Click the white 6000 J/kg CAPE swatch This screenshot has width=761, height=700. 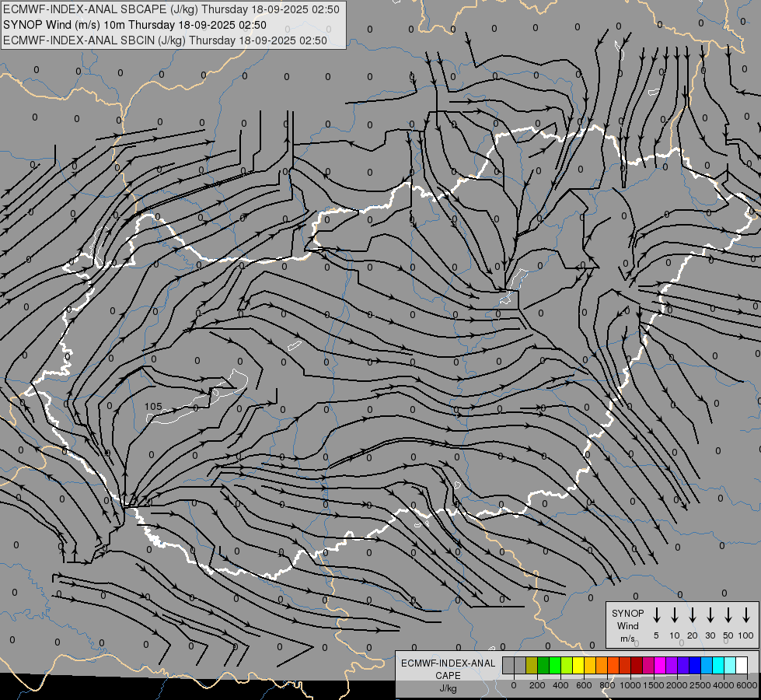(742, 665)
